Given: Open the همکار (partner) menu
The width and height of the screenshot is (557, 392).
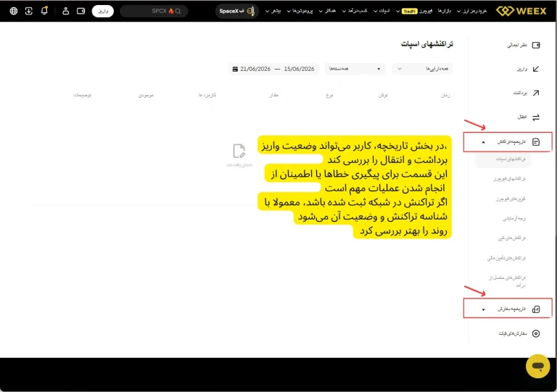Looking at the screenshot, I should point(327,11).
